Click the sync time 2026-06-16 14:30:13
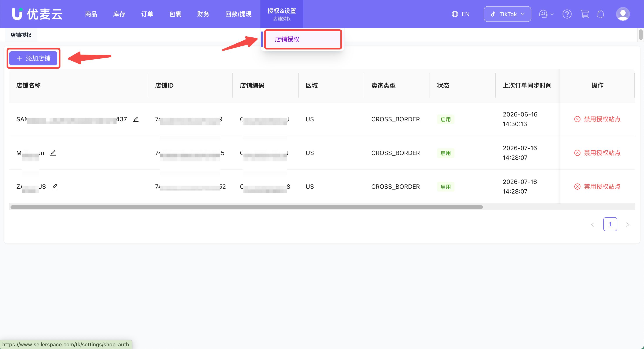Image resolution: width=644 pixels, height=349 pixels. [x=520, y=119]
